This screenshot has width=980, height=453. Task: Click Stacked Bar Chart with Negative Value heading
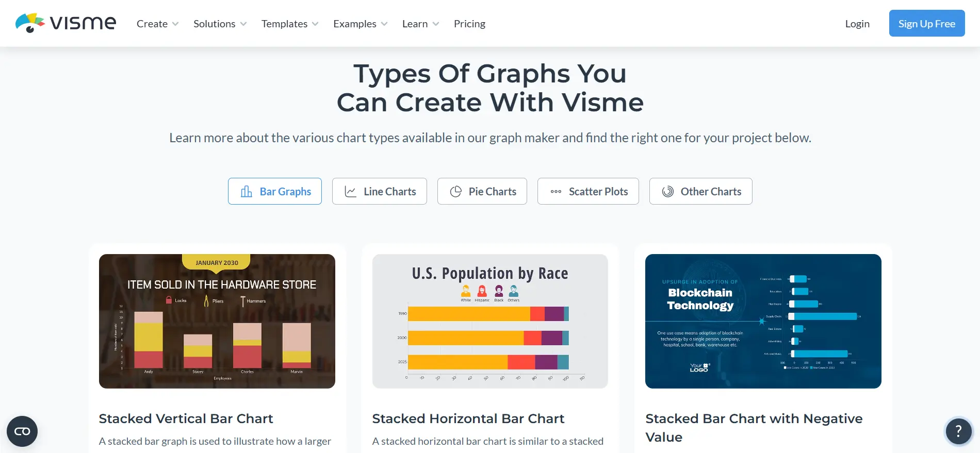click(x=754, y=428)
